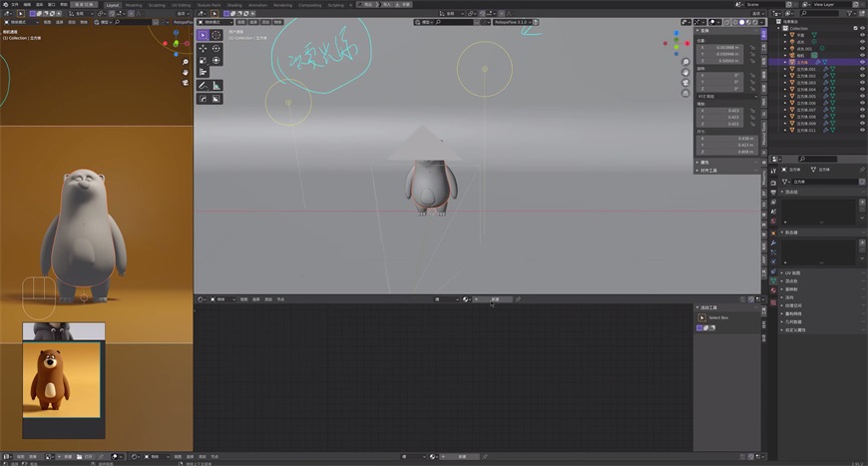Click the Blender logo menu
This screenshot has height=466, width=868.
pos(5,4)
